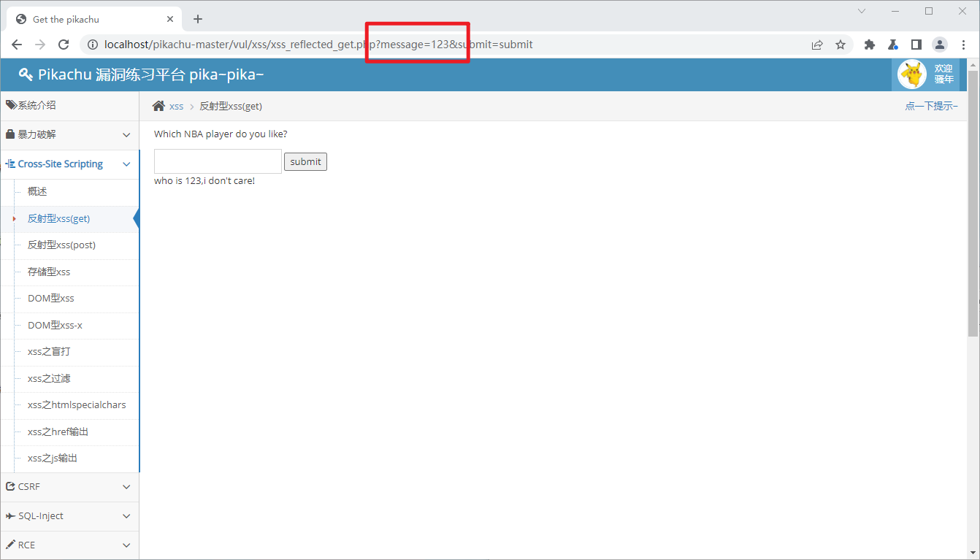Expand the 暴力破解 menu section

(69, 135)
